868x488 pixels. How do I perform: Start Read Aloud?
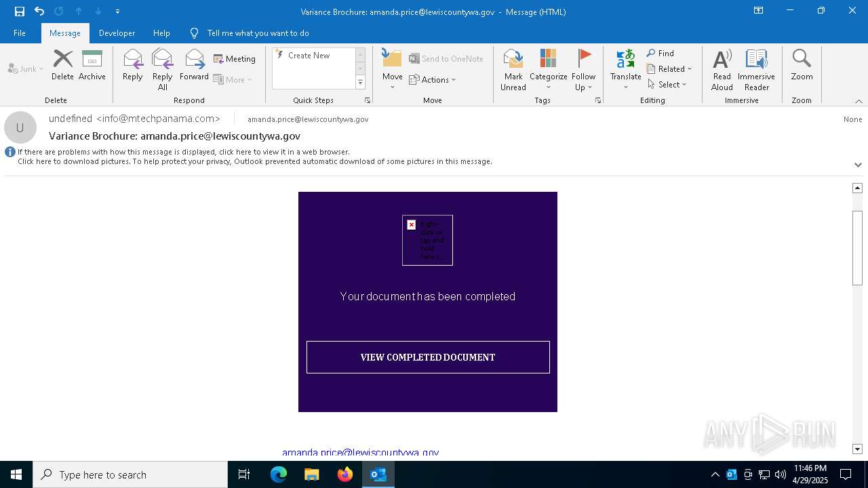tap(722, 70)
